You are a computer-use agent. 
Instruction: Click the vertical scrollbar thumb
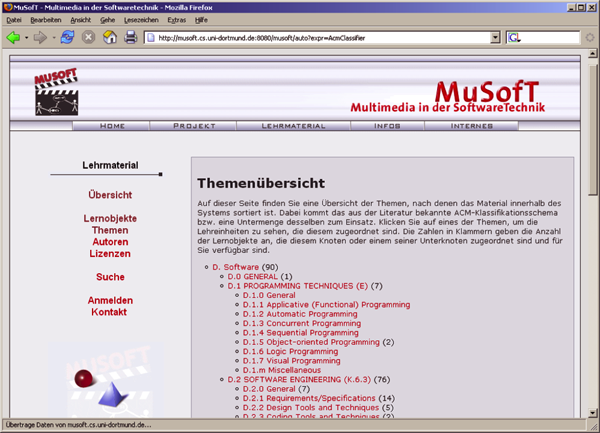pyautogui.click(x=593, y=130)
